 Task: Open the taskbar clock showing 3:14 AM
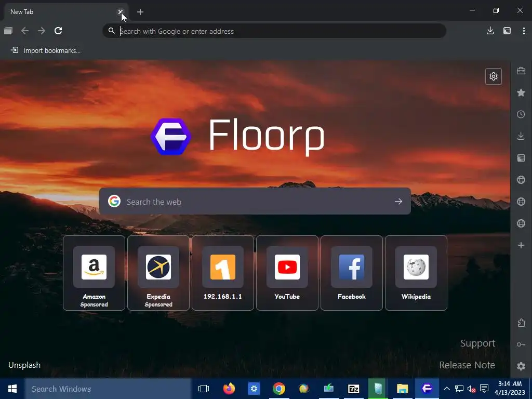click(x=510, y=389)
